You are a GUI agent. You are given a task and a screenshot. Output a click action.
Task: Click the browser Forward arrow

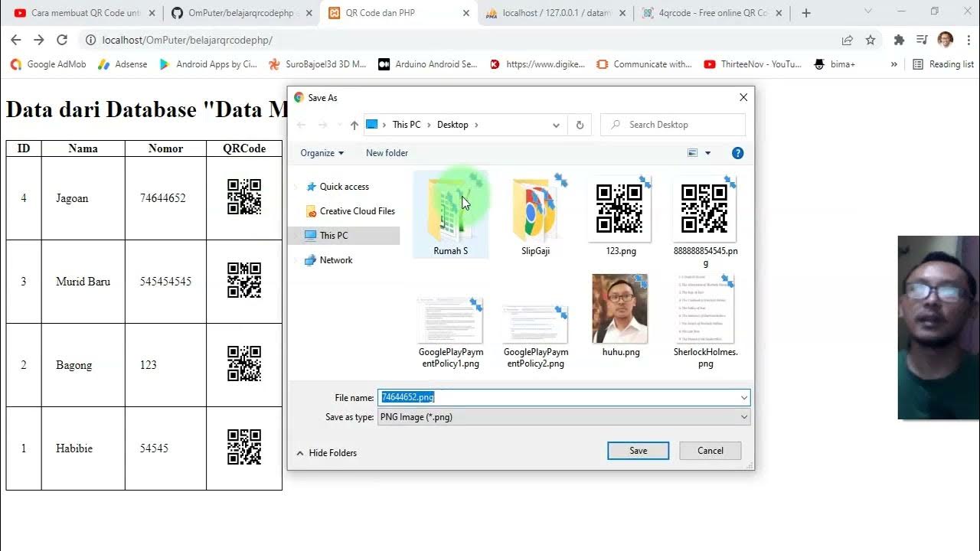click(x=39, y=40)
